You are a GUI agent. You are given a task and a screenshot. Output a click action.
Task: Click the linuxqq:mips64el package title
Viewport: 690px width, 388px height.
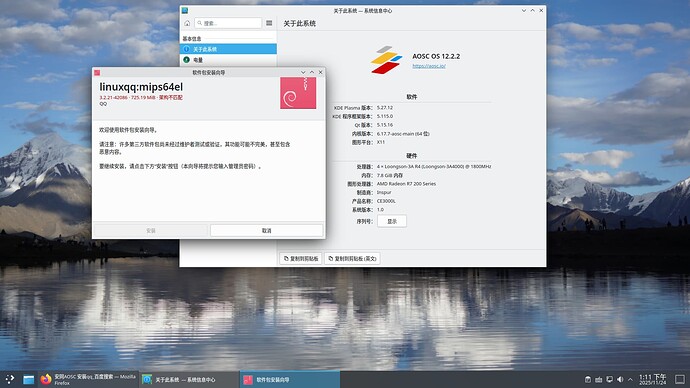[x=141, y=87]
